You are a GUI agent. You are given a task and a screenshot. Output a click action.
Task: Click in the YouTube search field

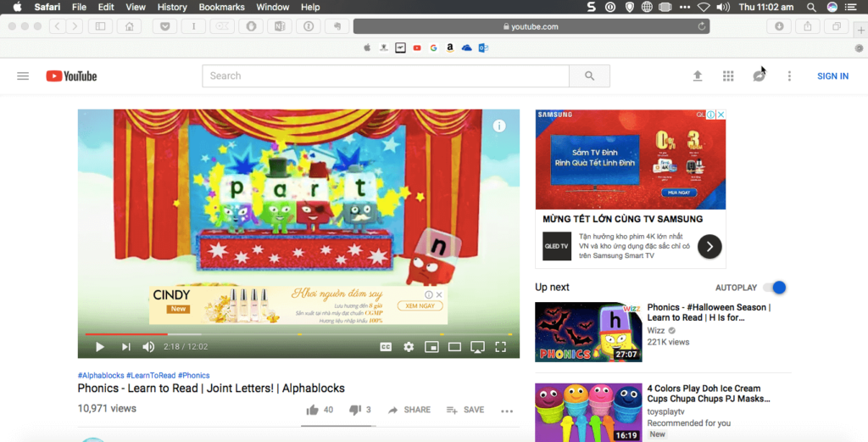(x=386, y=76)
